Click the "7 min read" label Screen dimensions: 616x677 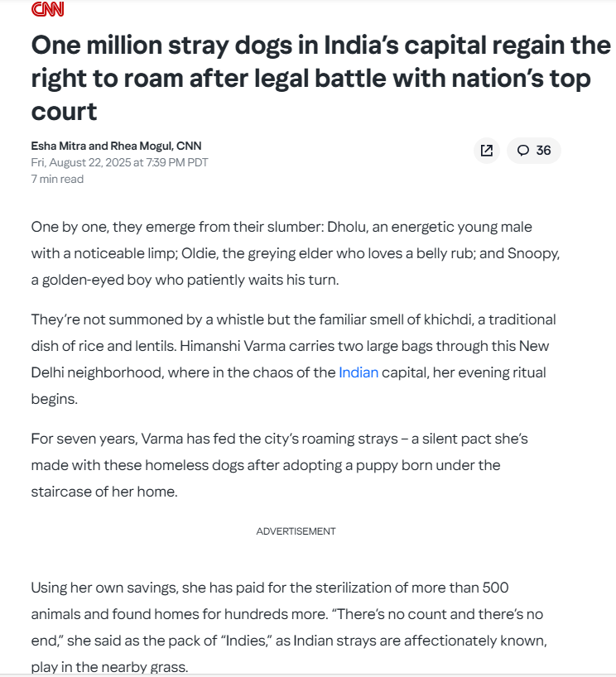pos(57,179)
